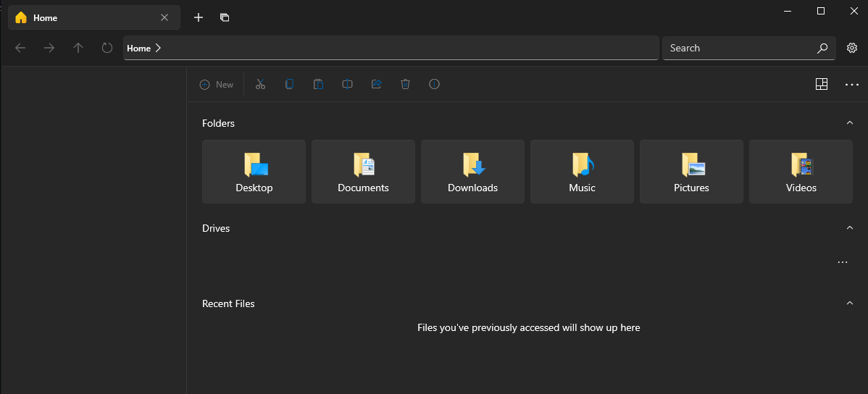868x394 pixels.
Task: Click the Home breadcrumb in address bar
Action: coord(138,48)
